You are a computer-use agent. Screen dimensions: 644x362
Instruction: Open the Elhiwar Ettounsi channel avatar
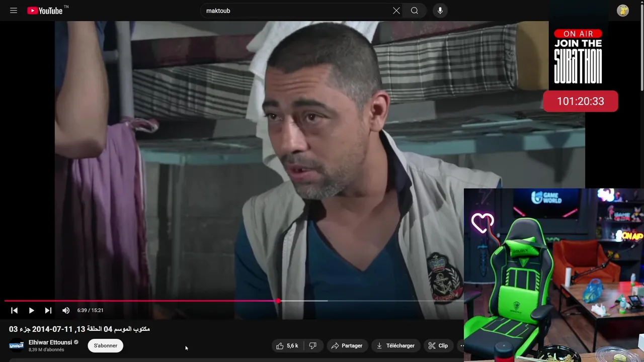pyautogui.click(x=17, y=346)
